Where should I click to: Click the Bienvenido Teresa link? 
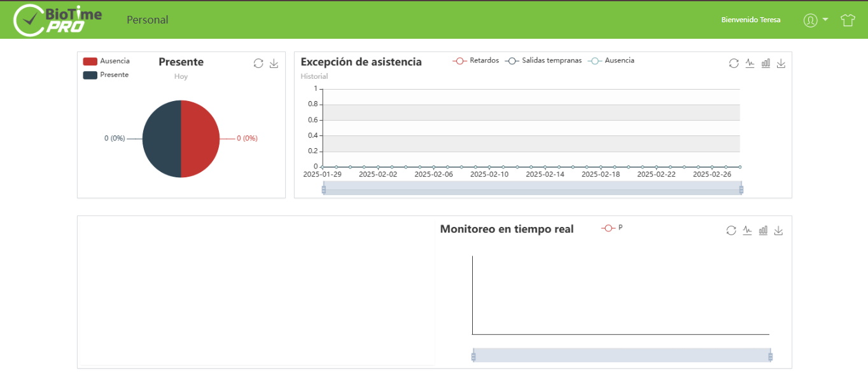pyautogui.click(x=750, y=20)
